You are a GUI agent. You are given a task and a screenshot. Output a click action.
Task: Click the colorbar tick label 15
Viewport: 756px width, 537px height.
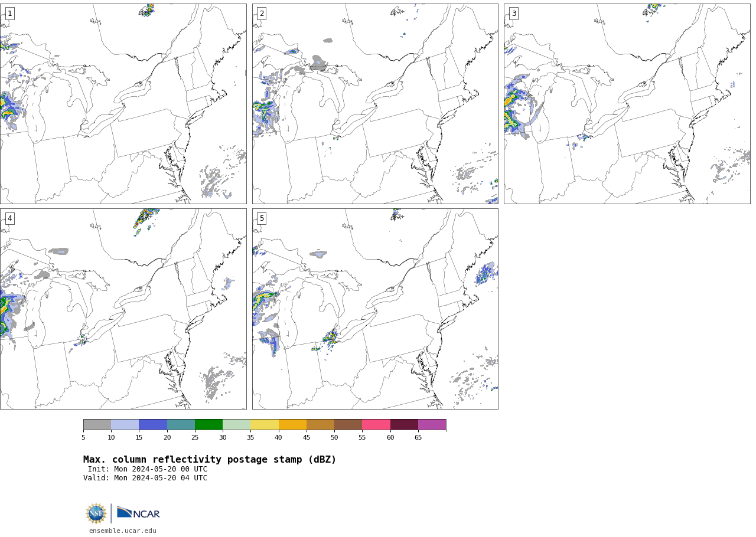click(x=139, y=437)
